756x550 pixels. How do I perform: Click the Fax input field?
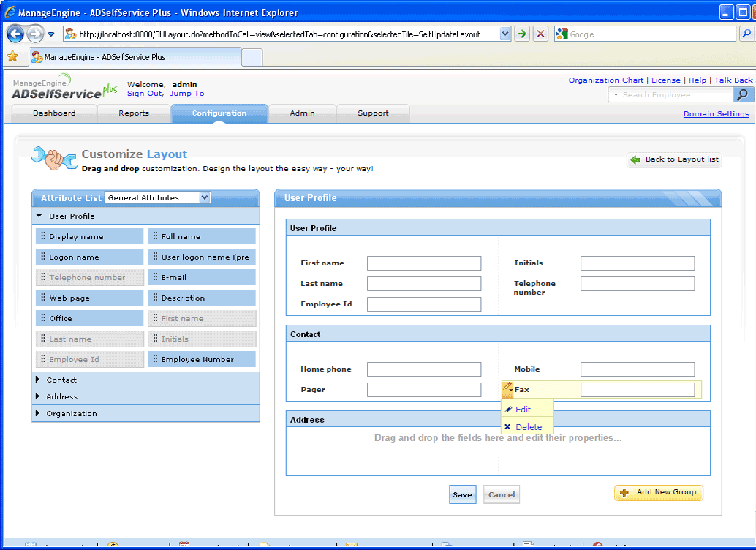tap(638, 389)
